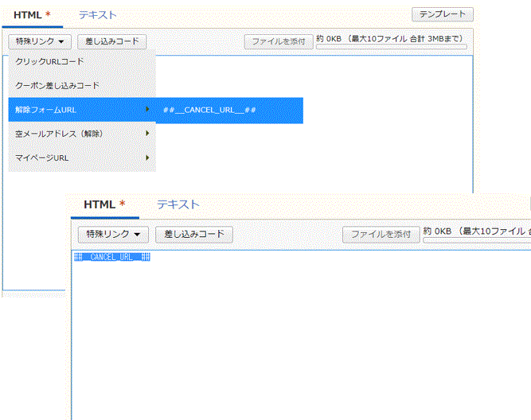Expand 解除フォームURL submenu
This screenshot has width=531, height=420.
pyautogui.click(x=82, y=110)
